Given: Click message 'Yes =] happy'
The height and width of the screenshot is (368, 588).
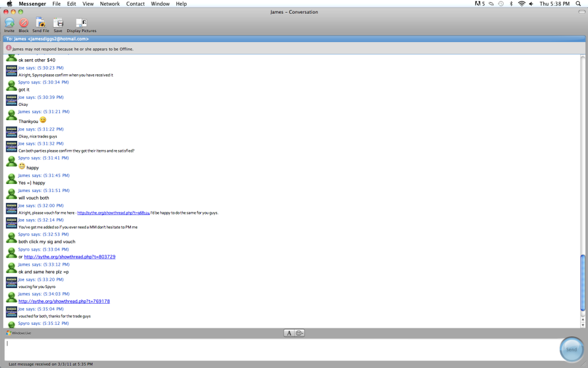Looking at the screenshot, I should pyautogui.click(x=32, y=183).
